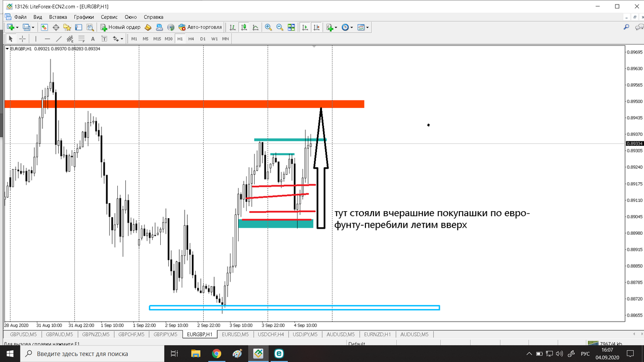Open the Market Watch window icon

coord(44,27)
